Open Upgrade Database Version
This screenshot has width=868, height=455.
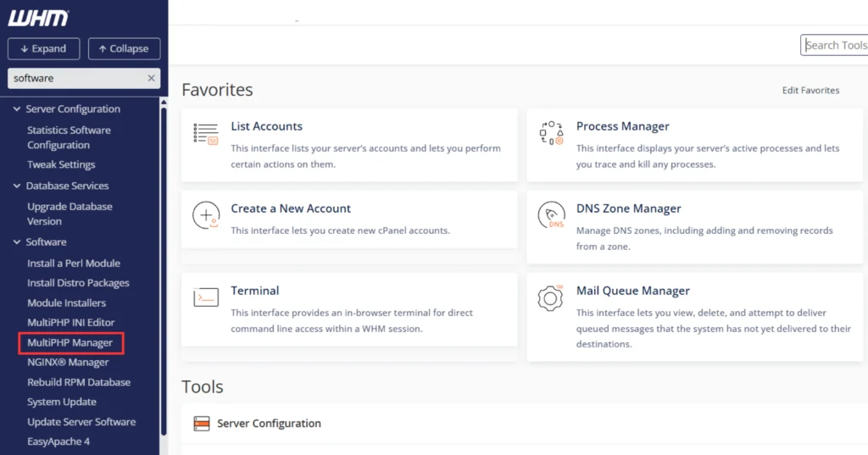click(x=70, y=214)
